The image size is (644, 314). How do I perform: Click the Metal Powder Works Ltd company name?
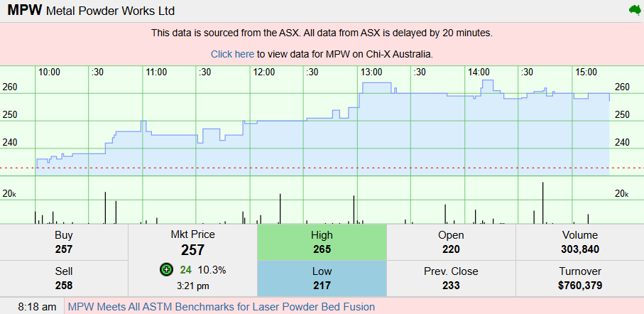point(110,11)
